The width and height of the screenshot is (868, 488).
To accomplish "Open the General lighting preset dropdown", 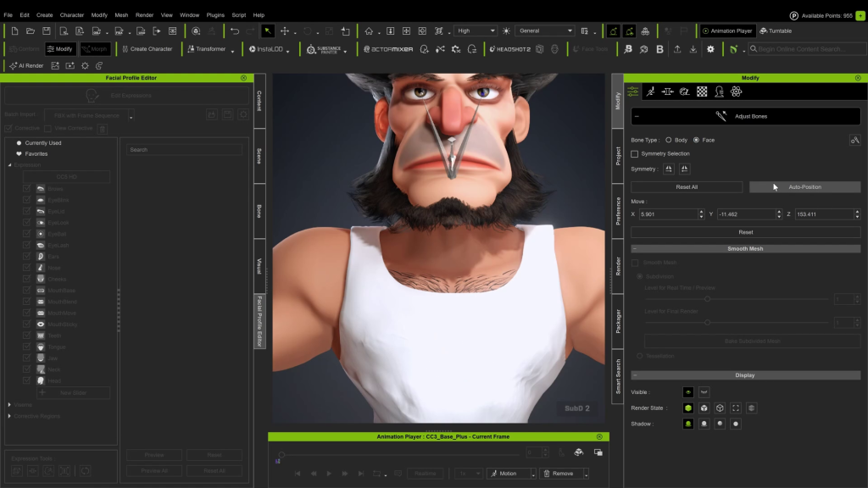I will tap(544, 30).
